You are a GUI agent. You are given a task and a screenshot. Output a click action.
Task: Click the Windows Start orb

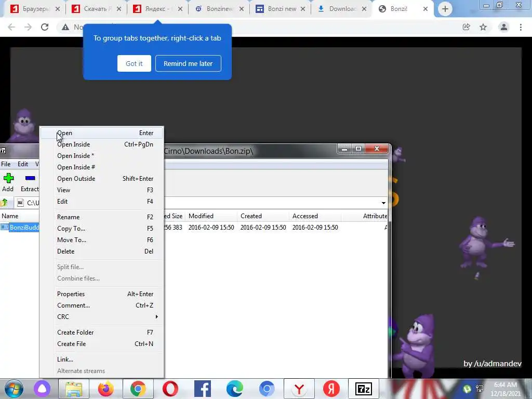pyautogui.click(x=14, y=389)
